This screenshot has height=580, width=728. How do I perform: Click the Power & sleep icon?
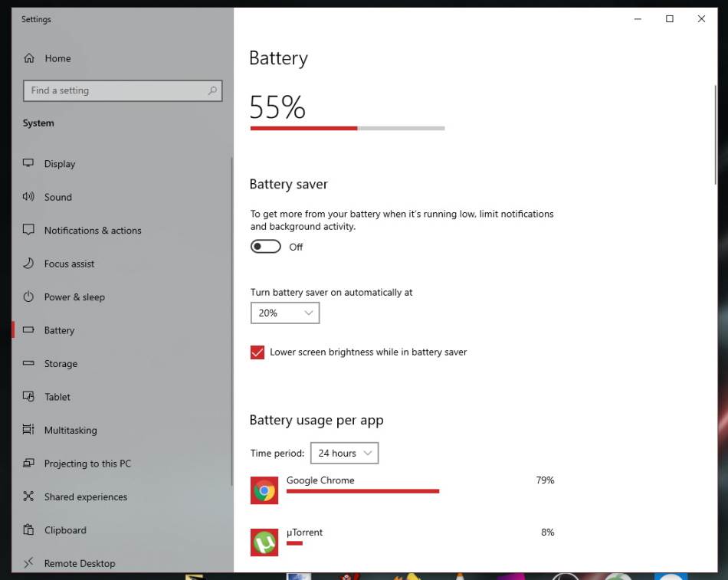click(29, 297)
